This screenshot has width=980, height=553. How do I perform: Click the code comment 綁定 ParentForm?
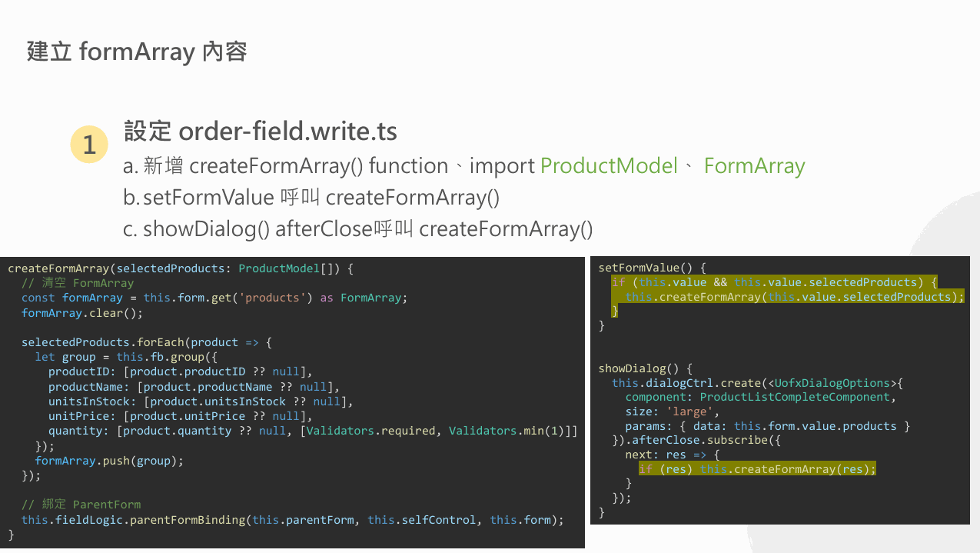click(x=81, y=505)
